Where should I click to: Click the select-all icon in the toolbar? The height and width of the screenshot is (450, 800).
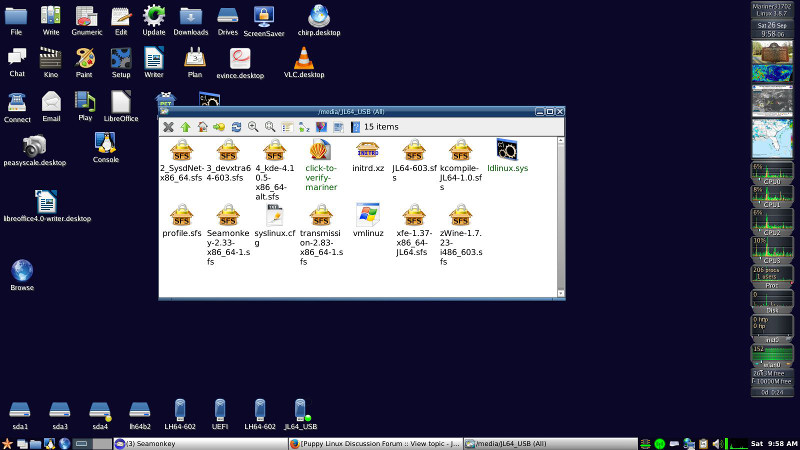[x=338, y=127]
